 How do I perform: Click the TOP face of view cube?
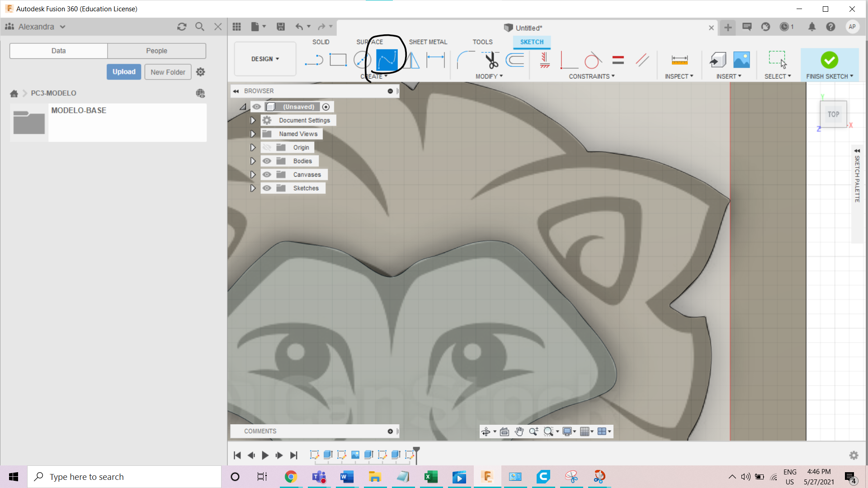pyautogui.click(x=833, y=114)
